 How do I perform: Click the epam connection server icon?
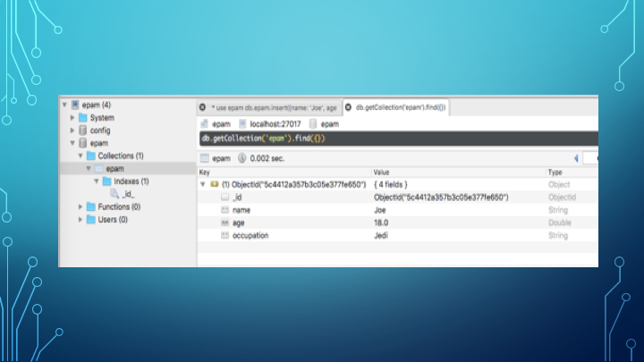[x=75, y=105]
